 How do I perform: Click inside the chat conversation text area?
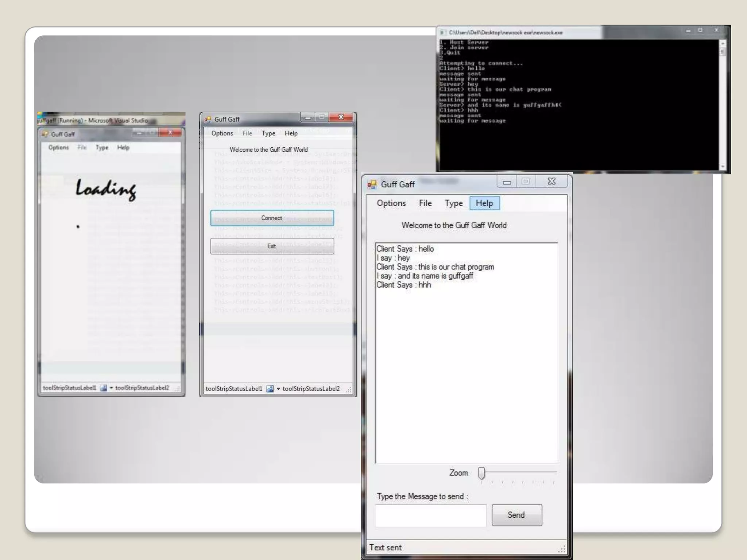click(x=466, y=365)
